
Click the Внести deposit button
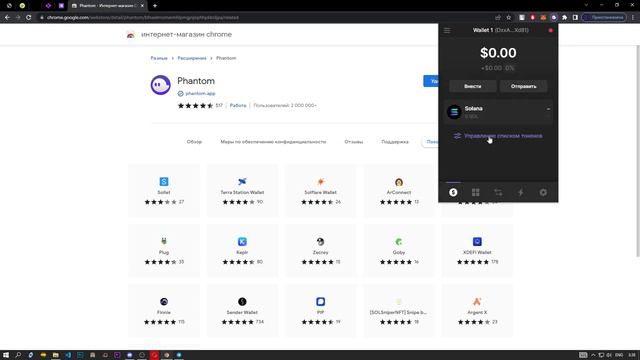pos(473,86)
